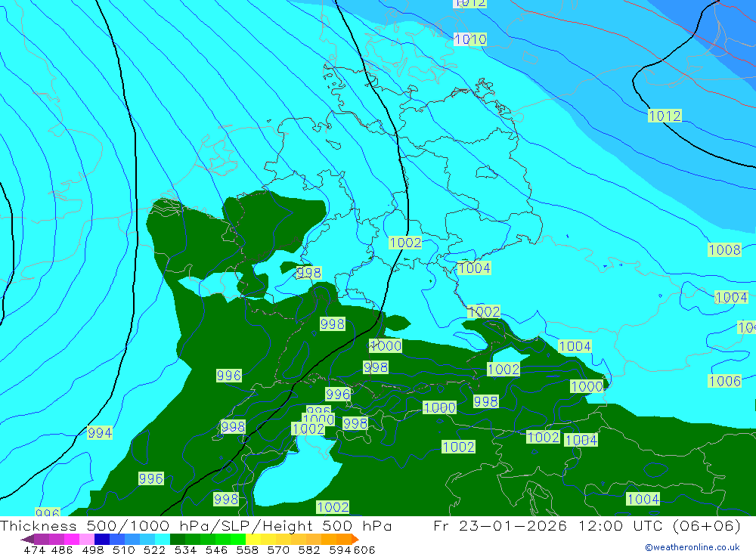
Task: Open the weatheronline.co.uk copyright link
Action: click(x=692, y=547)
